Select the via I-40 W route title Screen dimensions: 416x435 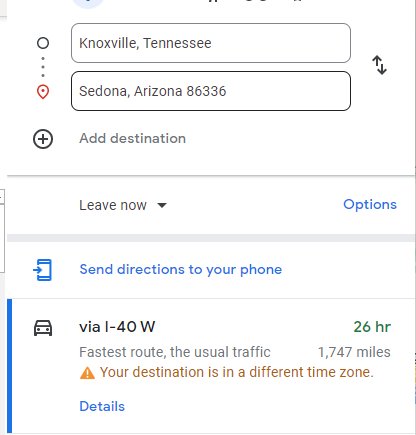(117, 327)
